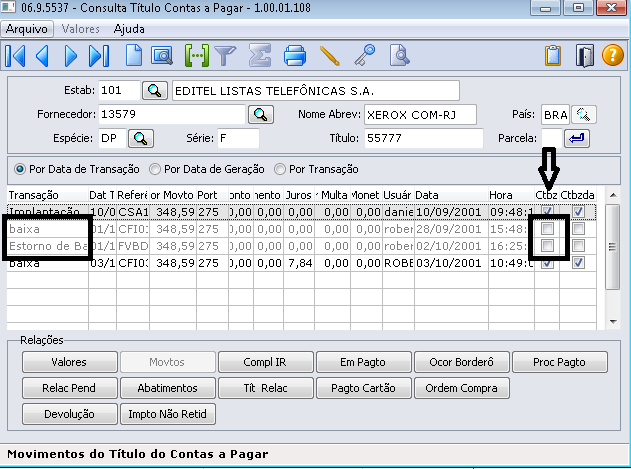Click the Pagto Cartão button

pos(364,388)
